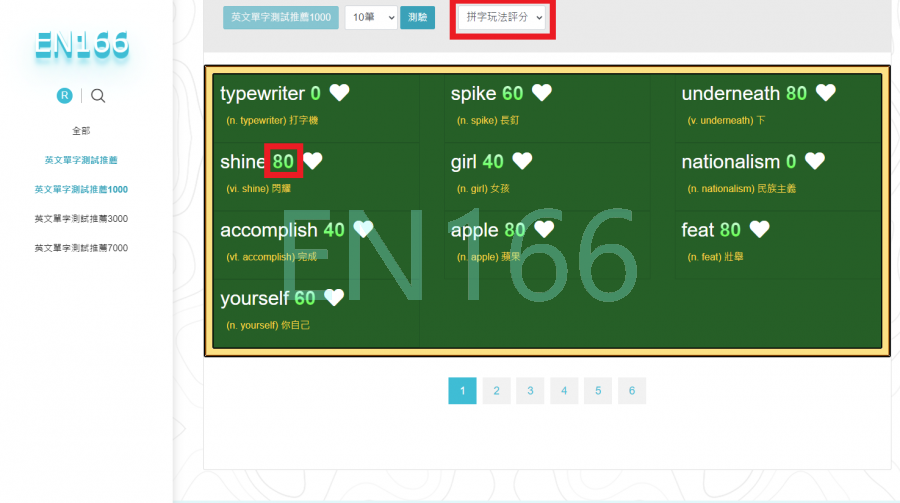Click the word accomplish
900x503 pixels.
269,230
